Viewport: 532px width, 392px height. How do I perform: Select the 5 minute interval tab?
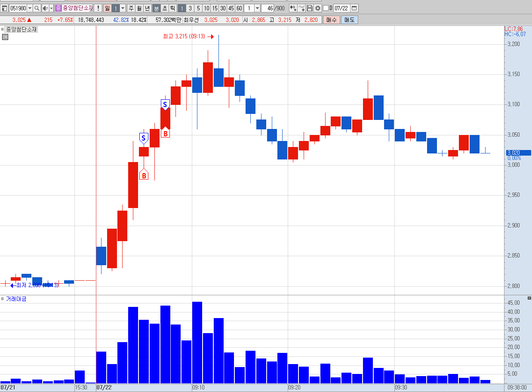coord(198,8)
